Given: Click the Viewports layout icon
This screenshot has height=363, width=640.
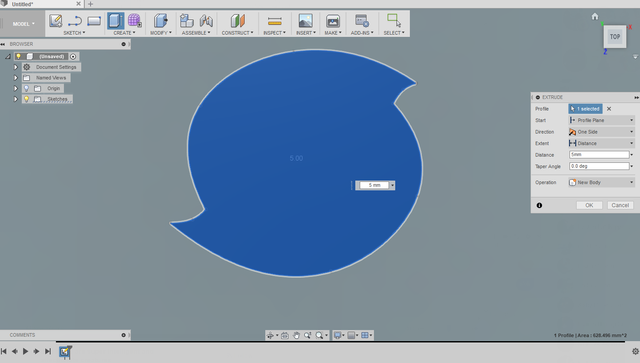Looking at the screenshot, I should pos(364,335).
